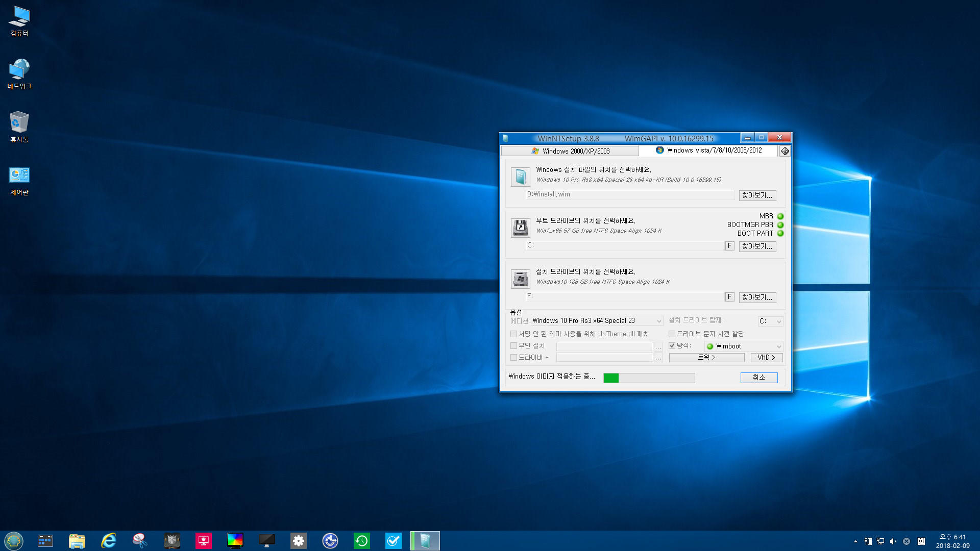Open the scissors snipping tool taskbar icon
The height and width of the screenshot is (551, 980).
point(140,541)
